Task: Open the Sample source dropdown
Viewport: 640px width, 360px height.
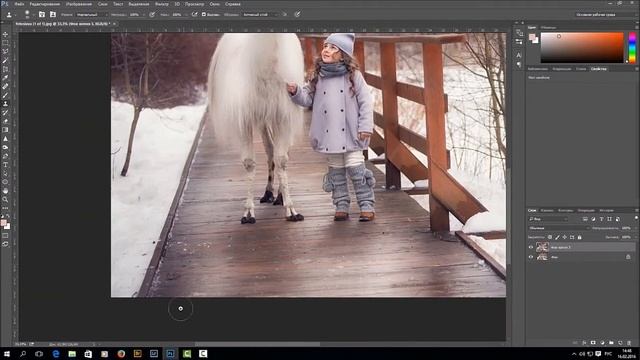Action: (x=260, y=14)
